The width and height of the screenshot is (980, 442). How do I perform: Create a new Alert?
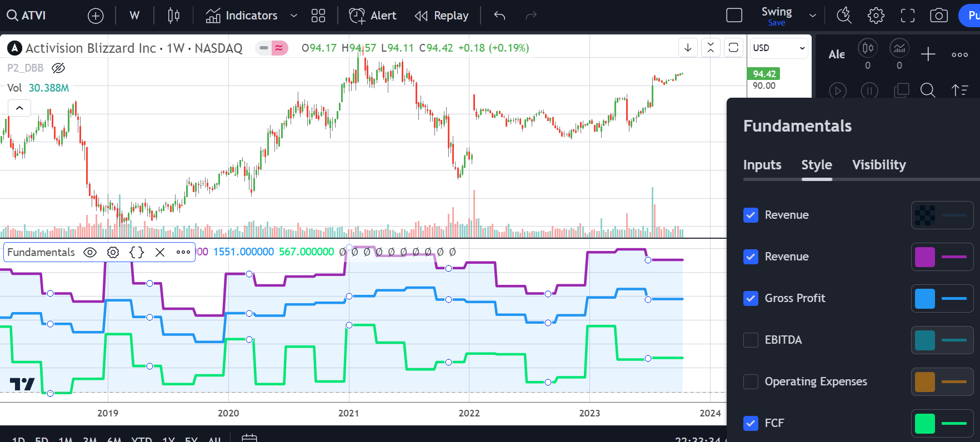click(373, 16)
